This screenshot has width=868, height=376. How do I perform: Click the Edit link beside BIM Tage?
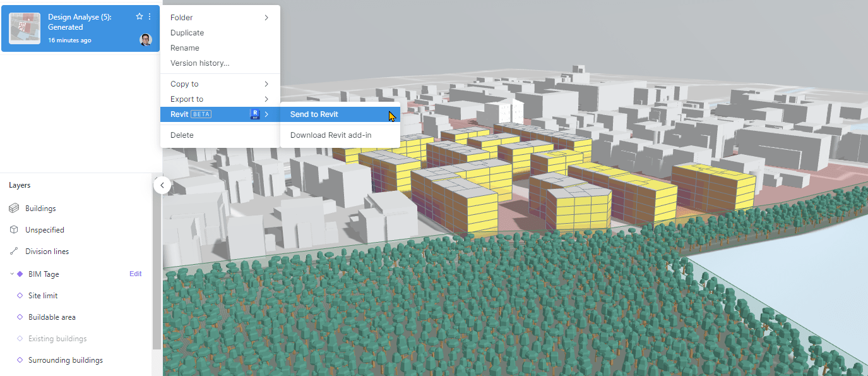click(x=135, y=274)
